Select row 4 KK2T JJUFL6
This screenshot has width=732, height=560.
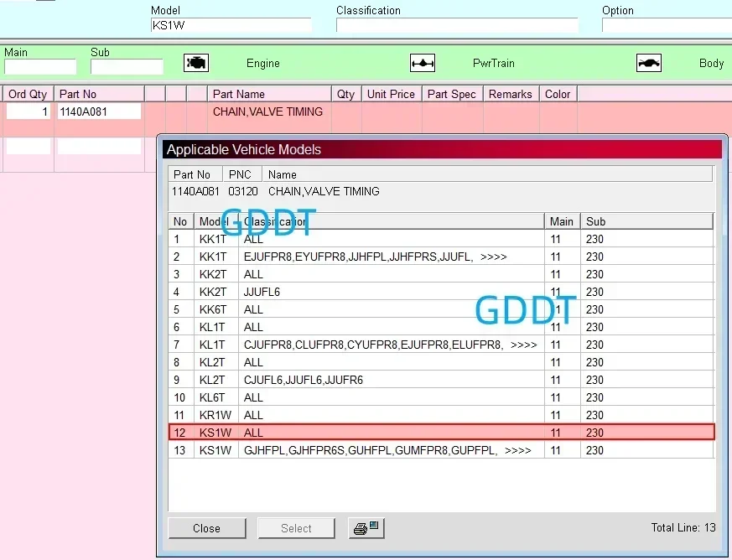(x=441, y=292)
